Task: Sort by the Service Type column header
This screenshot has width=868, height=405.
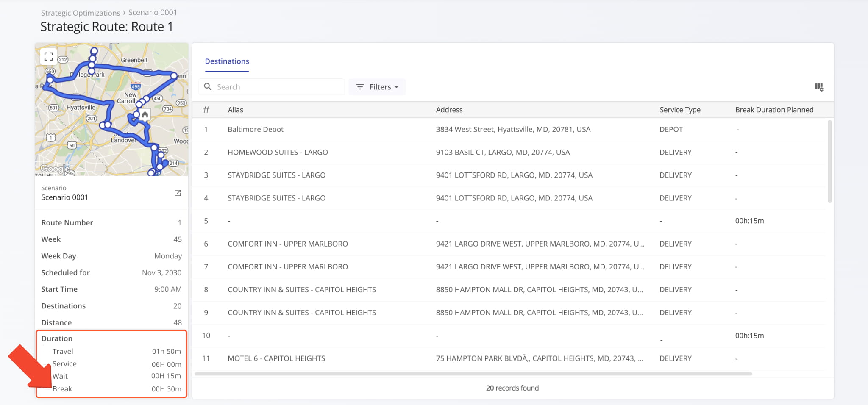Action: click(x=680, y=110)
